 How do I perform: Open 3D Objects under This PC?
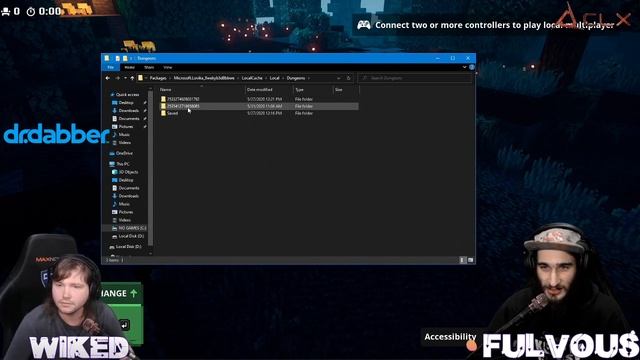(x=128, y=172)
